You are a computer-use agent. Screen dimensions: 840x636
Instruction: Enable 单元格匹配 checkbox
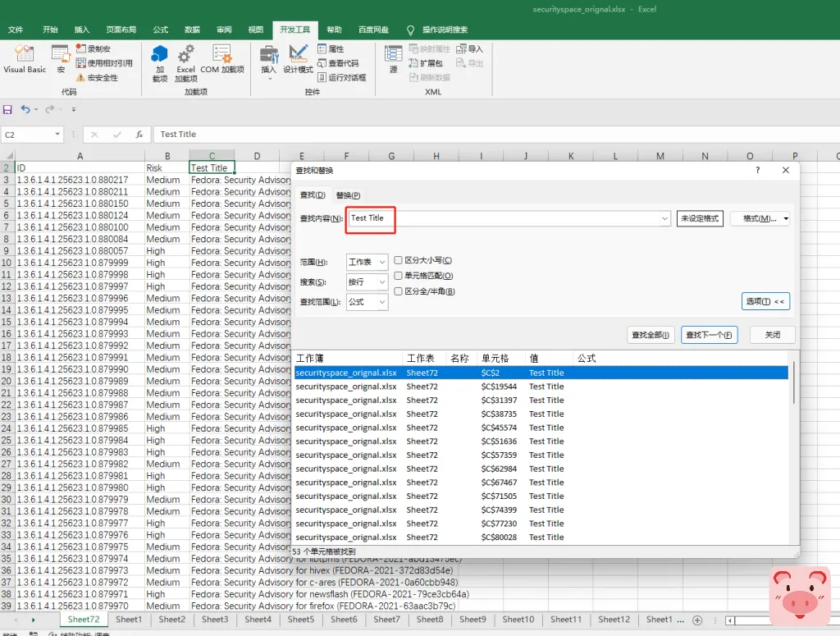[398, 276]
